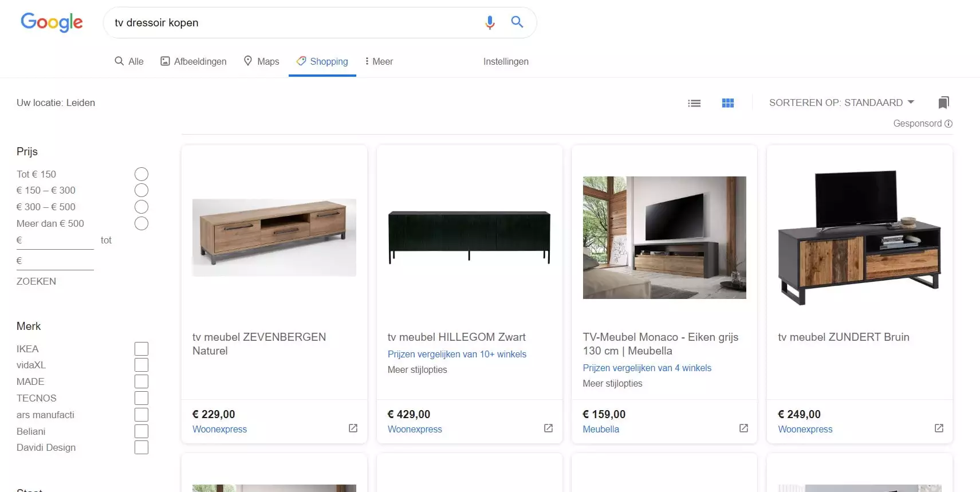The width and height of the screenshot is (980, 492).
Task: Open Prijzen vergelijken van 4 winkels link
Action: click(x=647, y=368)
